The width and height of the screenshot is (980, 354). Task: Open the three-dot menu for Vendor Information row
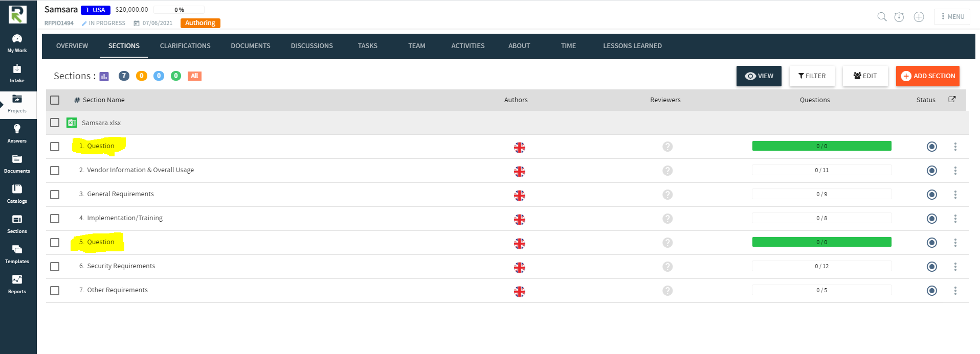[955, 171]
